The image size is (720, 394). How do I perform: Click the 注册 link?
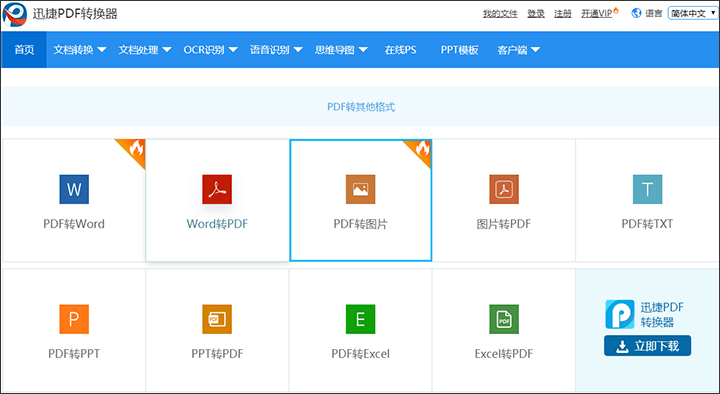563,14
